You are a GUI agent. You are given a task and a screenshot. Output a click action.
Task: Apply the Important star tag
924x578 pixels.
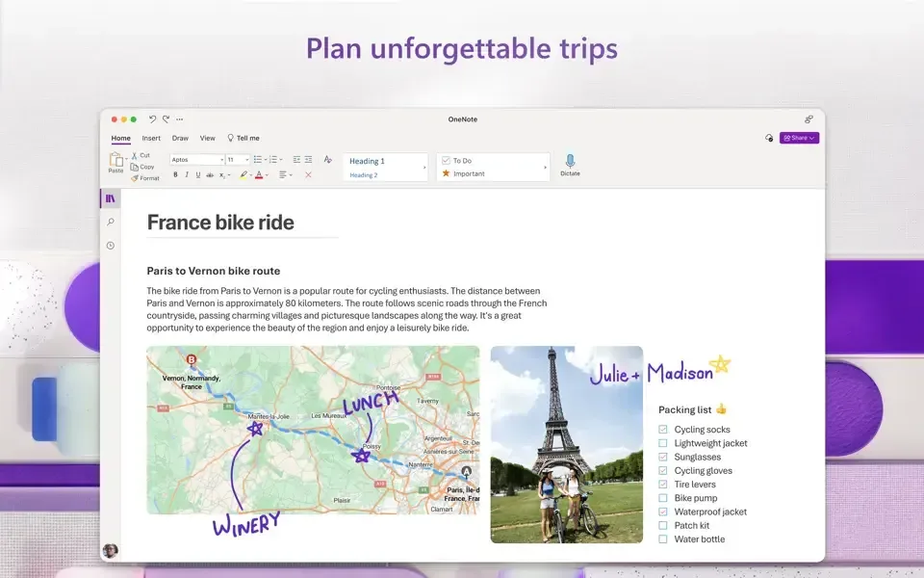463,173
